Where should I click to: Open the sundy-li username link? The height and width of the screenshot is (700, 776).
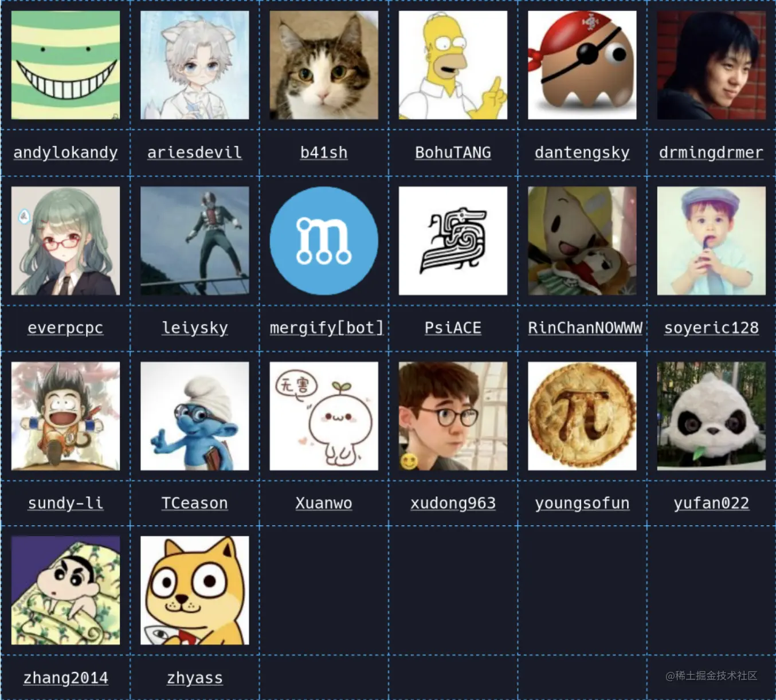click(65, 503)
